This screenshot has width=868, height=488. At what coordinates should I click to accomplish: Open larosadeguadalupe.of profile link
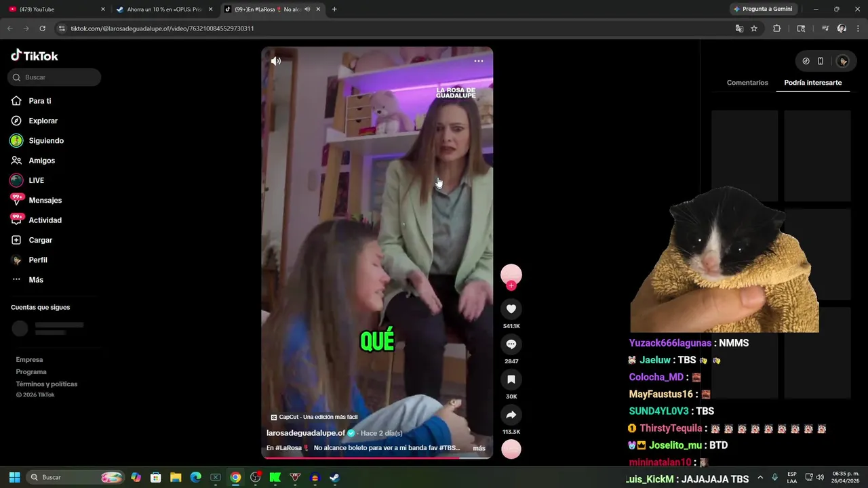tap(306, 433)
